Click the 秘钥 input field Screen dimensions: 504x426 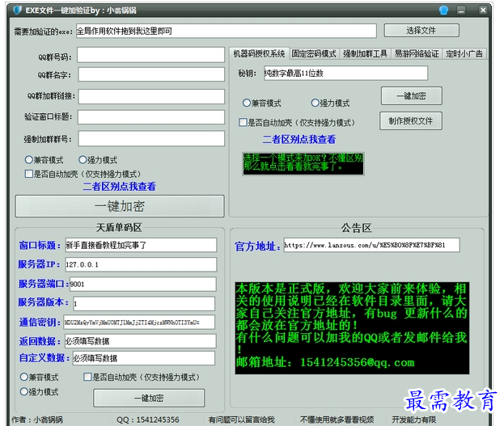pyautogui.click(x=345, y=74)
